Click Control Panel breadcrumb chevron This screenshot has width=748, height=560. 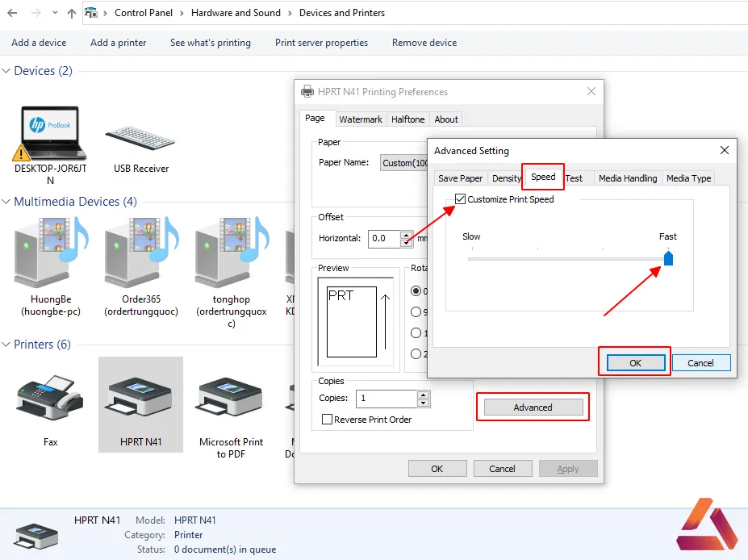pos(182,13)
